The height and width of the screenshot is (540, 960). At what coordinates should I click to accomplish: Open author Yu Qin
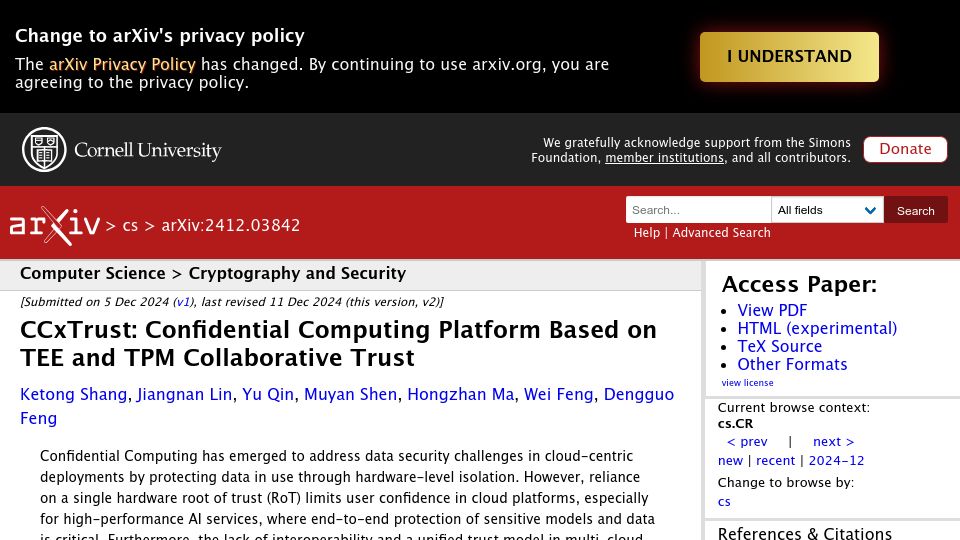pos(268,394)
